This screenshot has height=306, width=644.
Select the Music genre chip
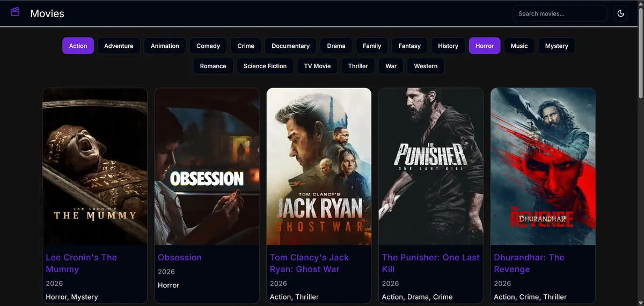(x=519, y=46)
